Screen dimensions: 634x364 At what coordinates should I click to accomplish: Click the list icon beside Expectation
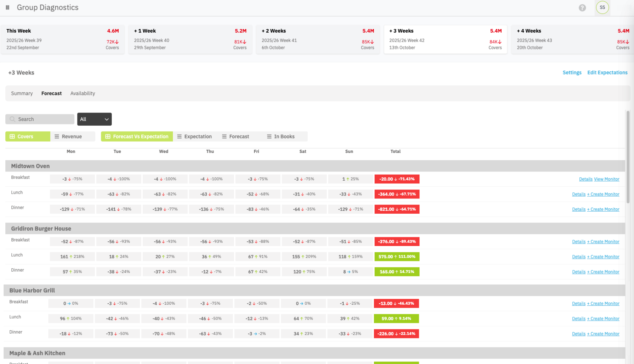(x=179, y=136)
